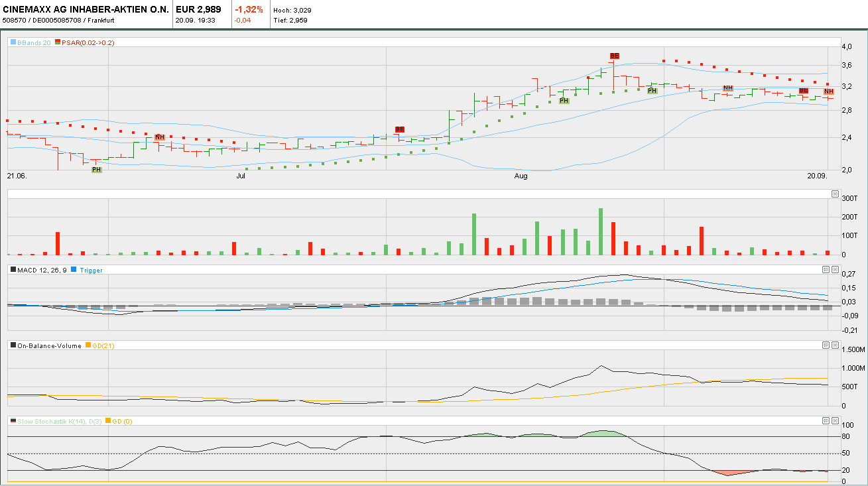
Task: Open the MACD panel settings icon
Action: (x=826, y=269)
